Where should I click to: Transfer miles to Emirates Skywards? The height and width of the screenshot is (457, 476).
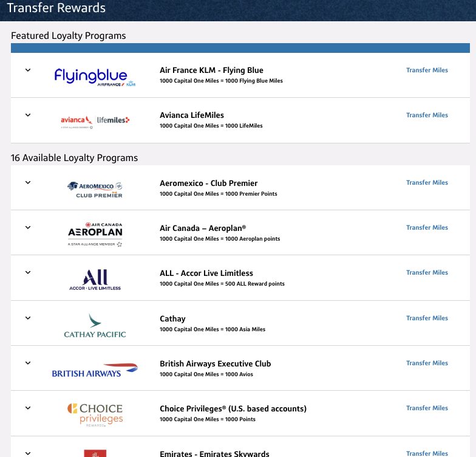[427, 453]
